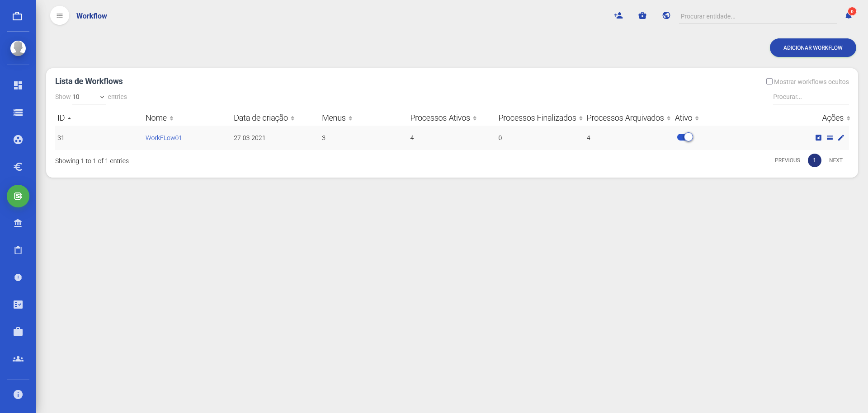The image size is (868, 413).
Task: Open the dashboard sidebar item
Action: coord(18,85)
